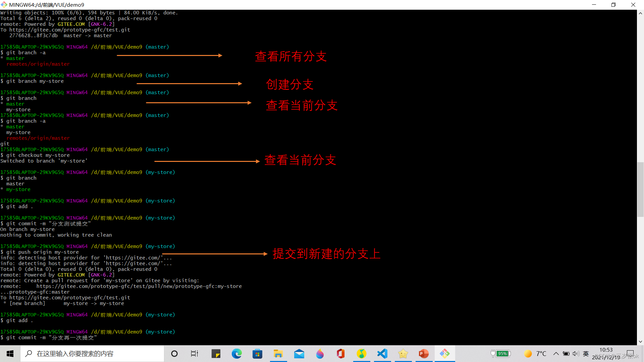The width and height of the screenshot is (644, 362).
Task: Open the Windows Start menu
Action: click(10, 354)
